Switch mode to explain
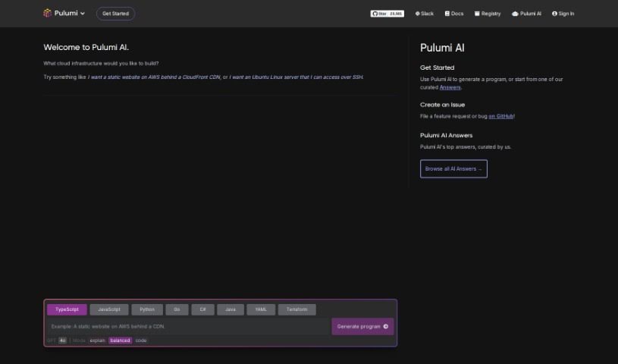The height and width of the screenshot is (364, 618). pos(97,340)
